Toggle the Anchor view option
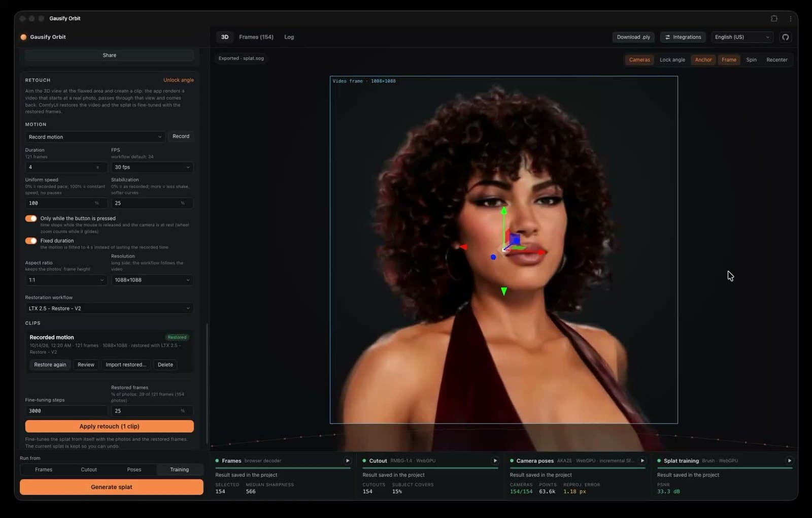This screenshot has width=812, height=518. [x=703, y=60]
